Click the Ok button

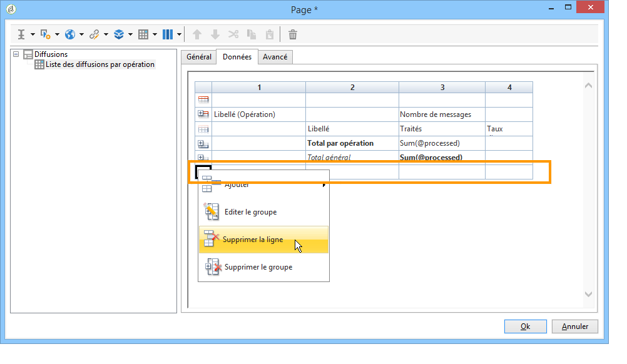[526, 326]
